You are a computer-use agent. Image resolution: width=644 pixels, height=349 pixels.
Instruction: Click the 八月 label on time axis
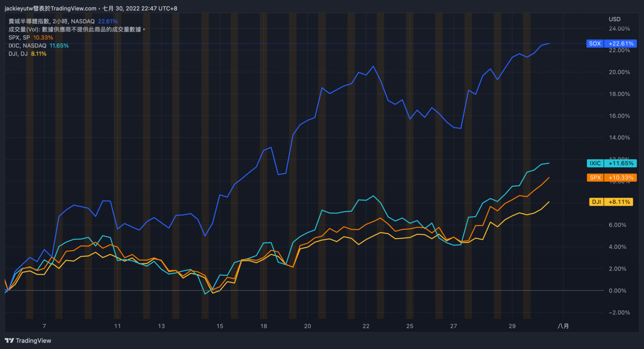[563, 326]
